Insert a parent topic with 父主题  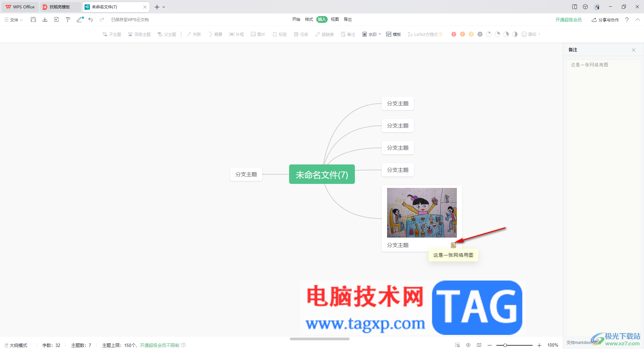(x=167, y=34)
